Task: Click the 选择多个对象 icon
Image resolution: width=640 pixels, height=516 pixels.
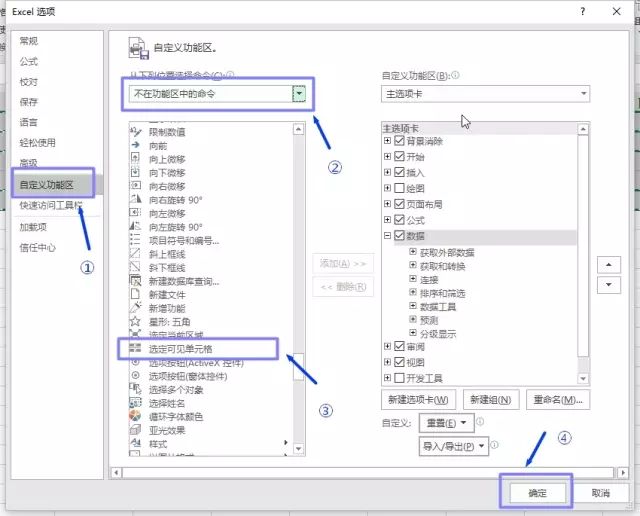Action: tap(135, 389)
